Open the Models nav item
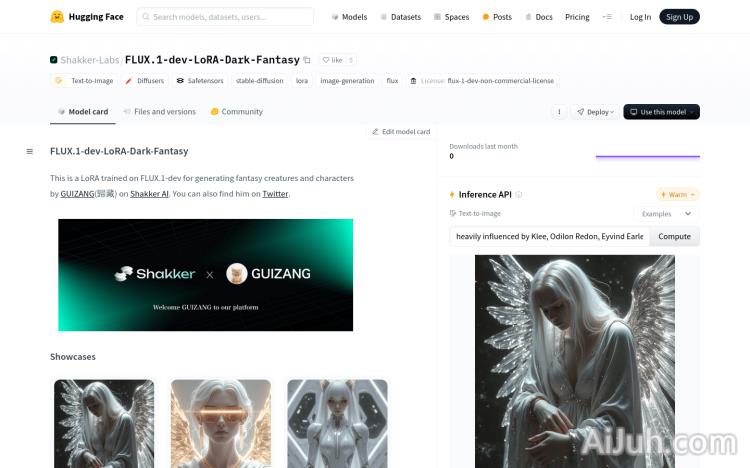Image resolution: width=750 pixels, height=468 pixels. [x=349, y=17]
